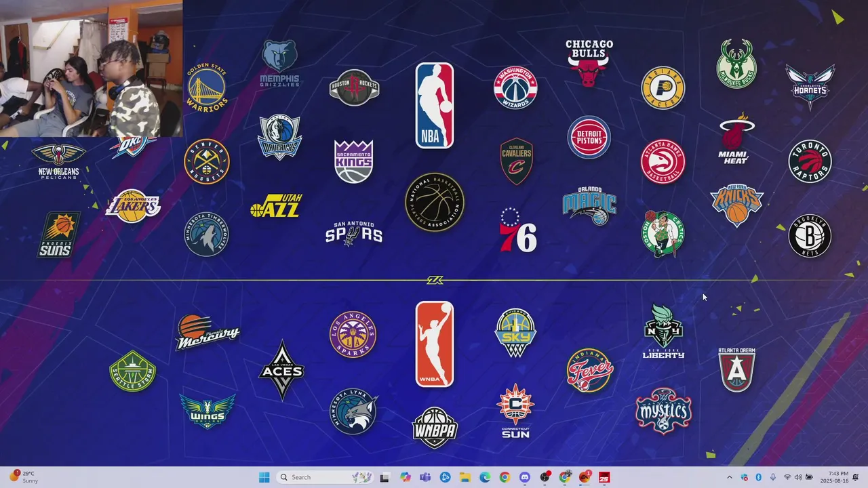Click the National Basketball Players Association logo
The image size is (868, 488).
pos(435,202)
